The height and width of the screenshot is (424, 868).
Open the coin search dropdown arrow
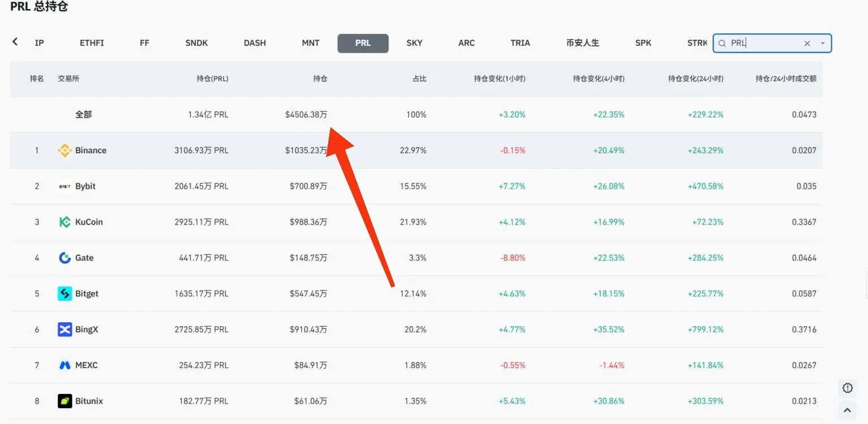click(822, 44)
